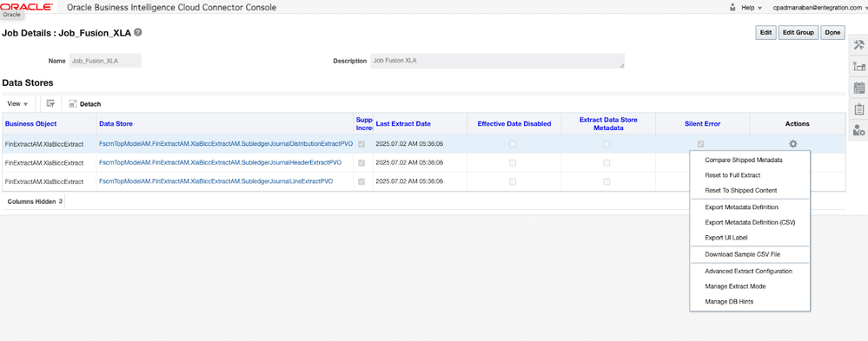Click Last Extract Date in SubledgerJournalDistributionExtractPVO row

coord(410,144)
